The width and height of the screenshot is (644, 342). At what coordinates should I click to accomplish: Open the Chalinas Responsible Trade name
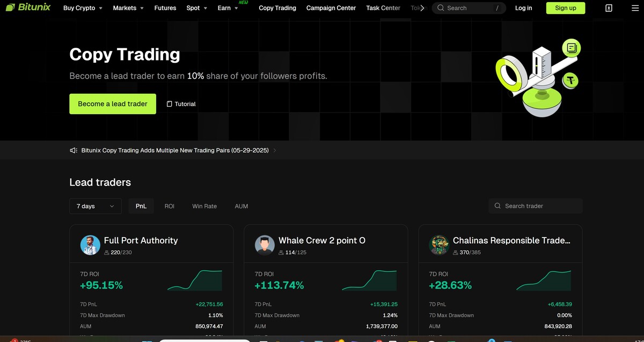(x=511, y=241)
